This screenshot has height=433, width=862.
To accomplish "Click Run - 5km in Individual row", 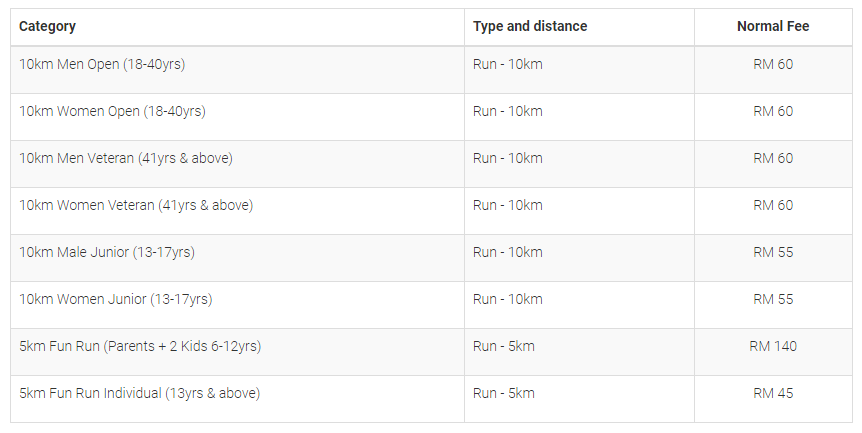I will coord(504,393).
